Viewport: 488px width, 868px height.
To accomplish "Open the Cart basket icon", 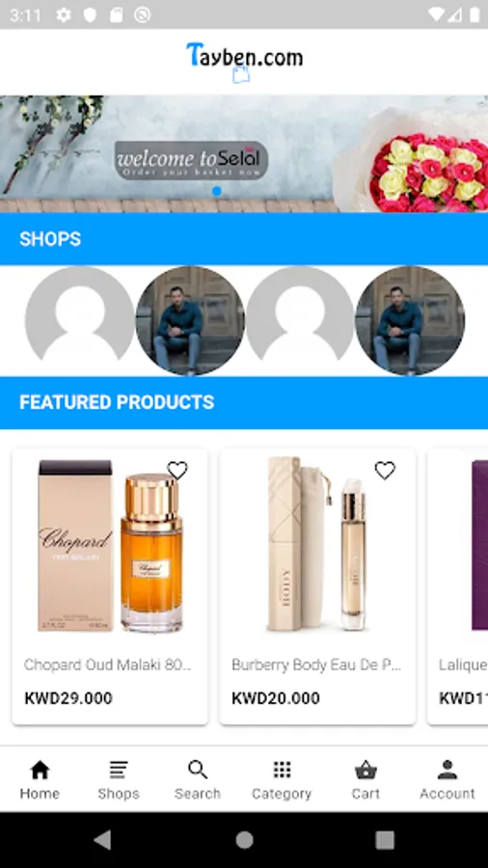I will (366, 770).
